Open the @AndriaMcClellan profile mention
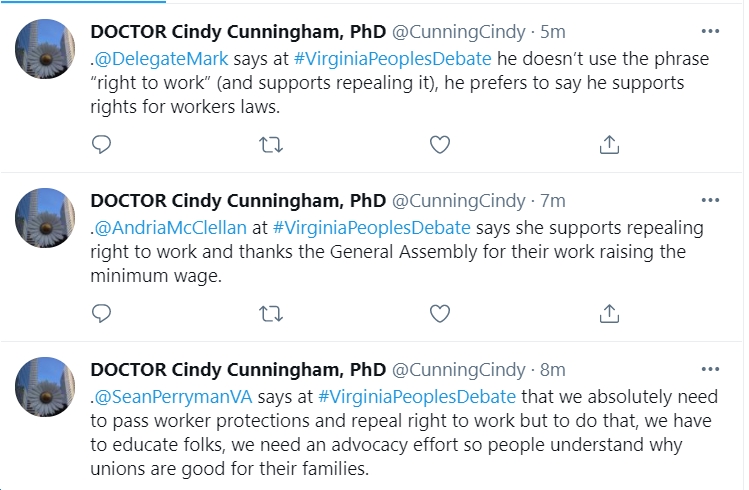749x490 pixels. click(171, 228)
